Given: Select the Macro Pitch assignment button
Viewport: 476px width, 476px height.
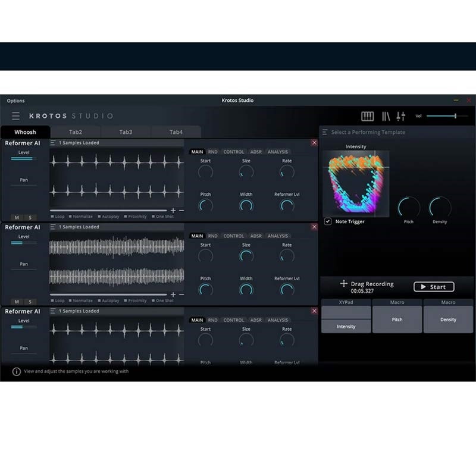Looking at the screenshot, I should 397,320.
